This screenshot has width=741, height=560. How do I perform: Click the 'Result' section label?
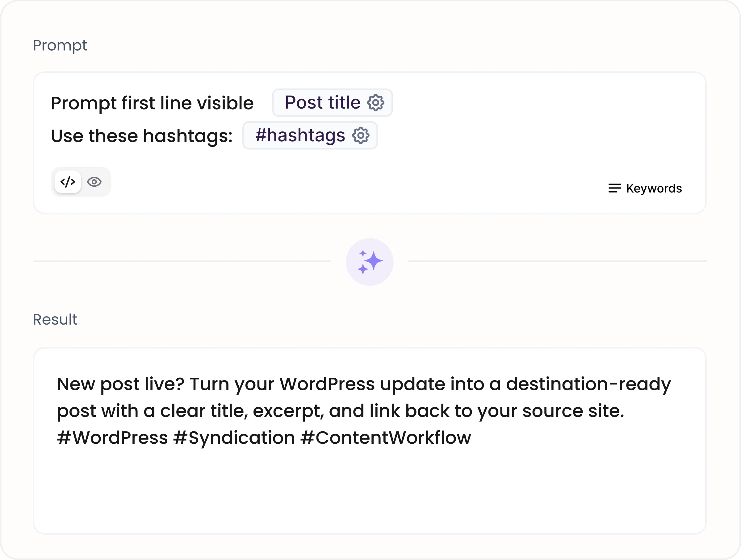coord(55,320)
